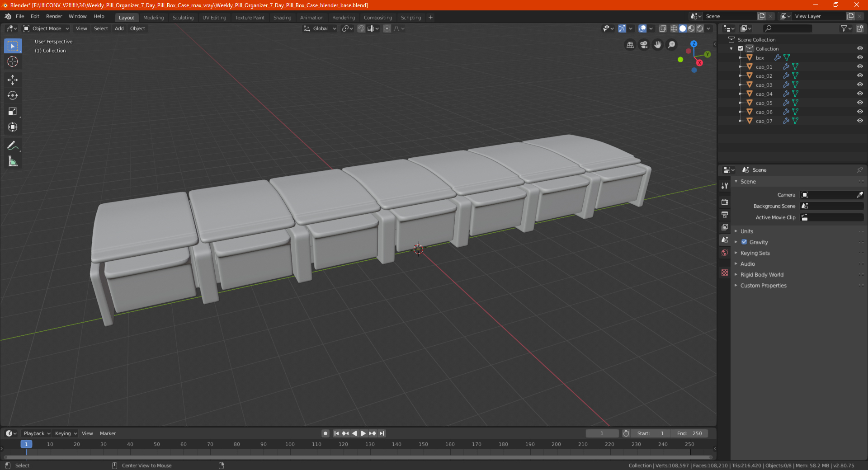868x470 pixels.
Task: Expand the Keying Sets panel
Action: pyautogui.click(x=755, y=253)
